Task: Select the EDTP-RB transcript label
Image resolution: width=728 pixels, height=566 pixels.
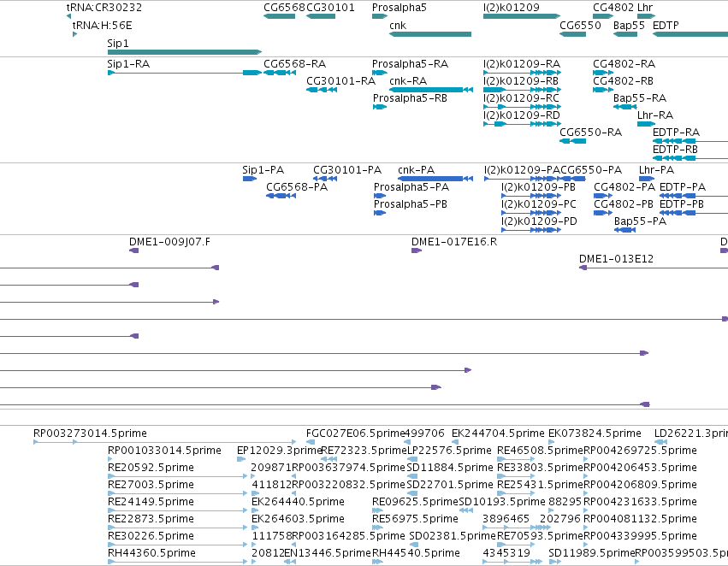Action: point(675,150)
